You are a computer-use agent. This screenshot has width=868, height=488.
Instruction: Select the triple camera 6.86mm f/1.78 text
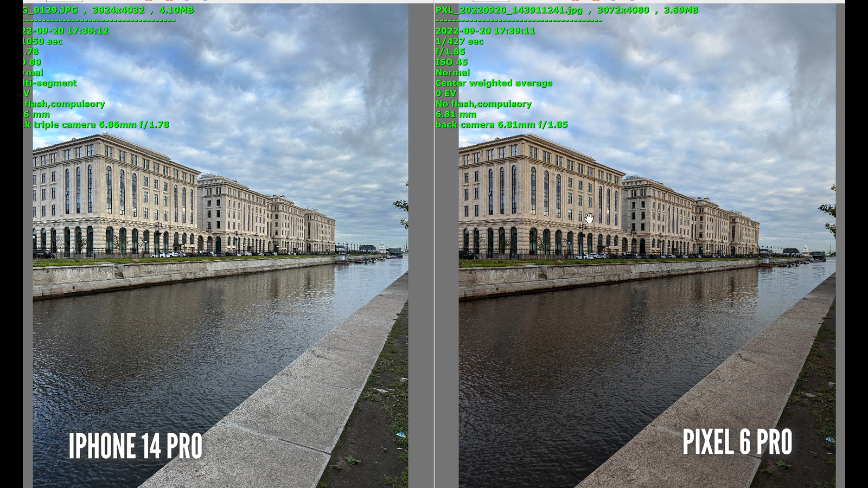[x=101, y=125]
